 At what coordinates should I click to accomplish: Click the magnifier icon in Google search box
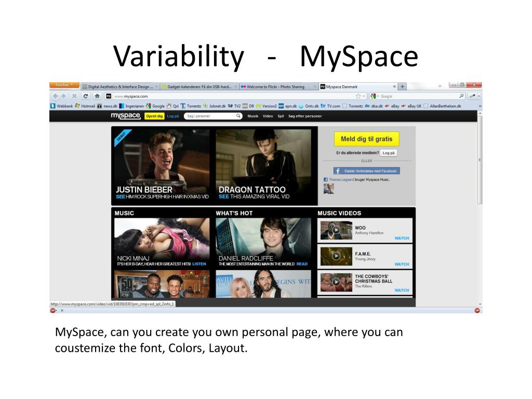click(461, 96)
